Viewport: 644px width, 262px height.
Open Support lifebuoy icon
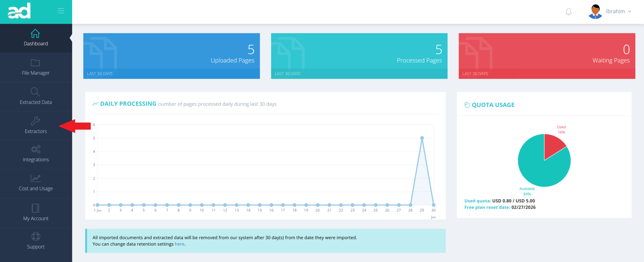coord(36,237)
